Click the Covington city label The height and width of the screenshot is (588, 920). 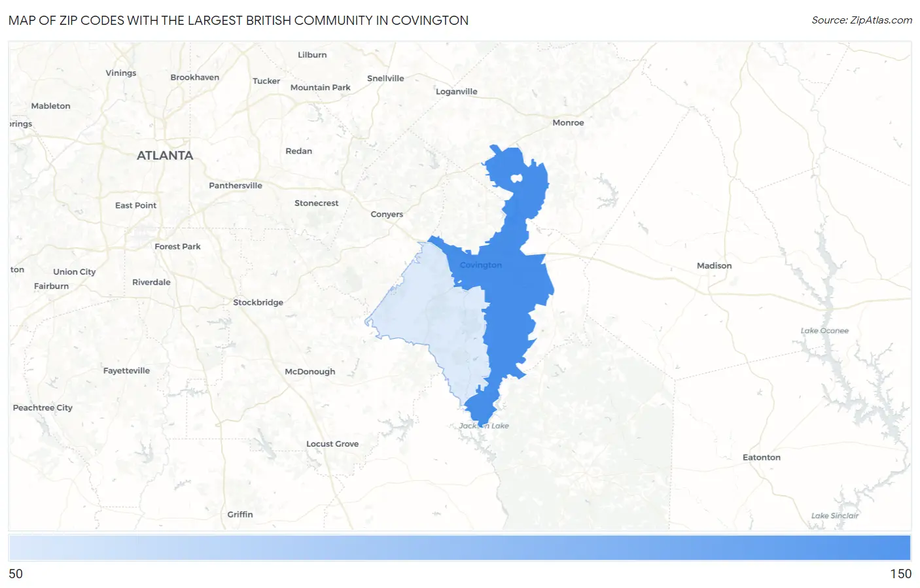click(x=481, y=265)
